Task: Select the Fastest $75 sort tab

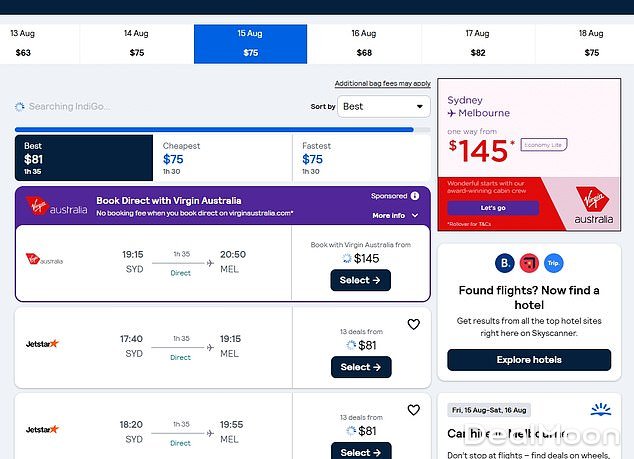Action: click(363, 158)
